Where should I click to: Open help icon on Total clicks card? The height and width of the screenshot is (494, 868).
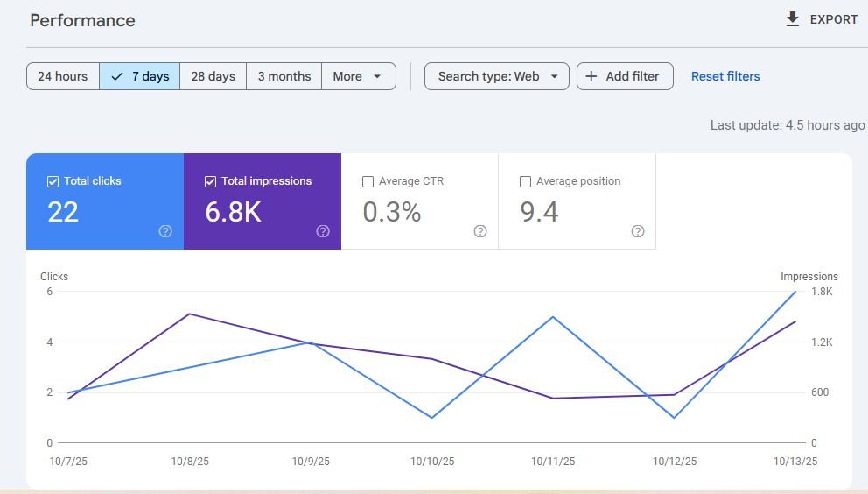[165, 231]
